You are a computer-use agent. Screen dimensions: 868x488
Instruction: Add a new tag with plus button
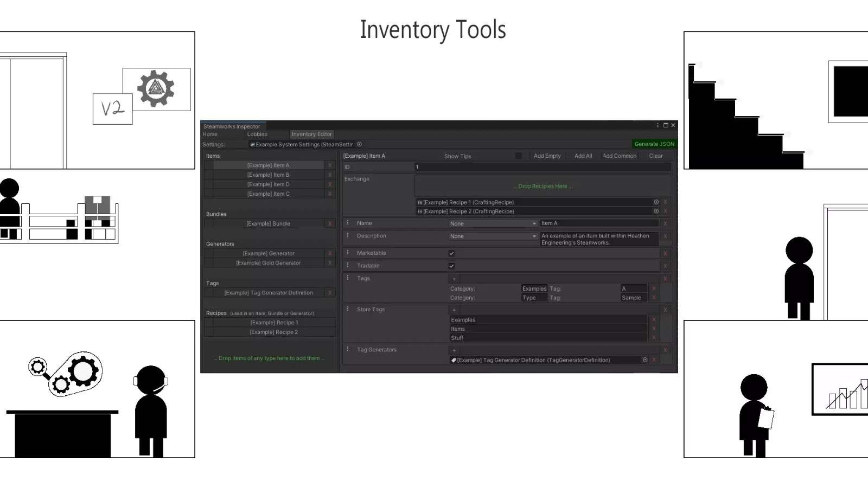454,279
